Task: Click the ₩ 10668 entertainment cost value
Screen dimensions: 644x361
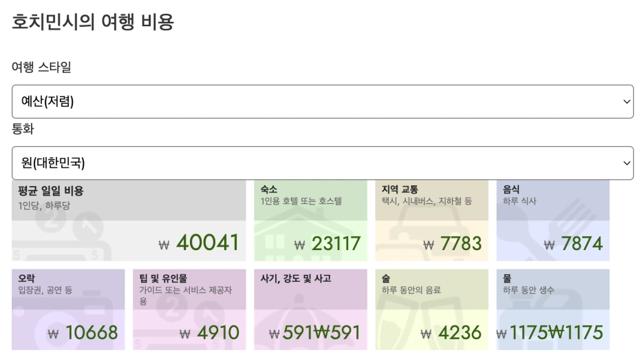Action: click(83, 333)
